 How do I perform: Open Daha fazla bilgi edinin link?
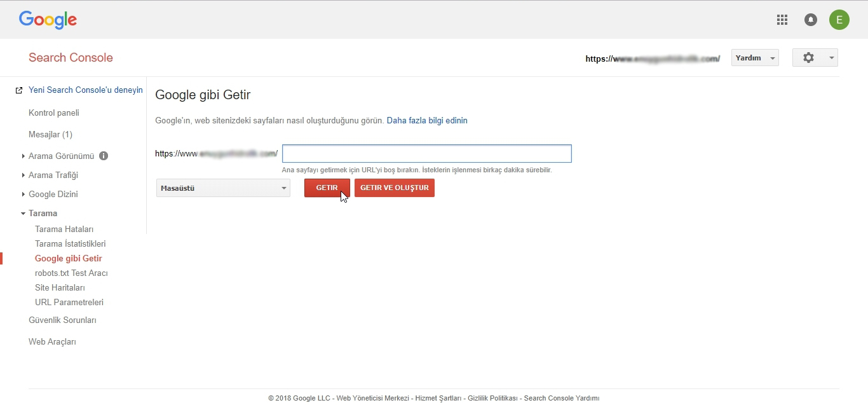pos(427,120)
